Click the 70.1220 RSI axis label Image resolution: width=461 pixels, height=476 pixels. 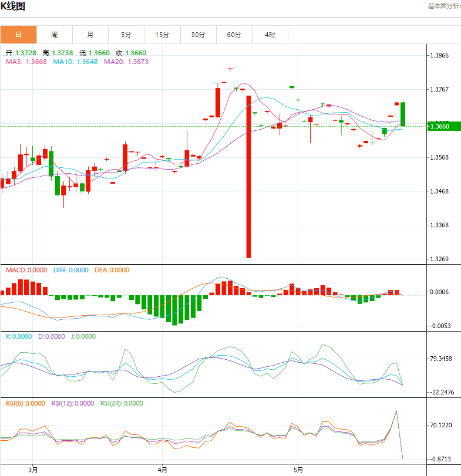point(441,425)
